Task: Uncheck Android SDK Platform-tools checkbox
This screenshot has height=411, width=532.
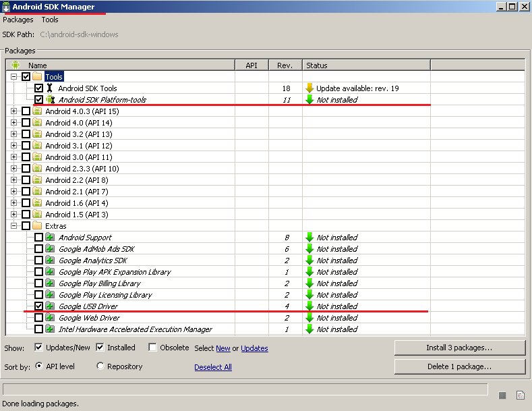Action: click(38, 99)
